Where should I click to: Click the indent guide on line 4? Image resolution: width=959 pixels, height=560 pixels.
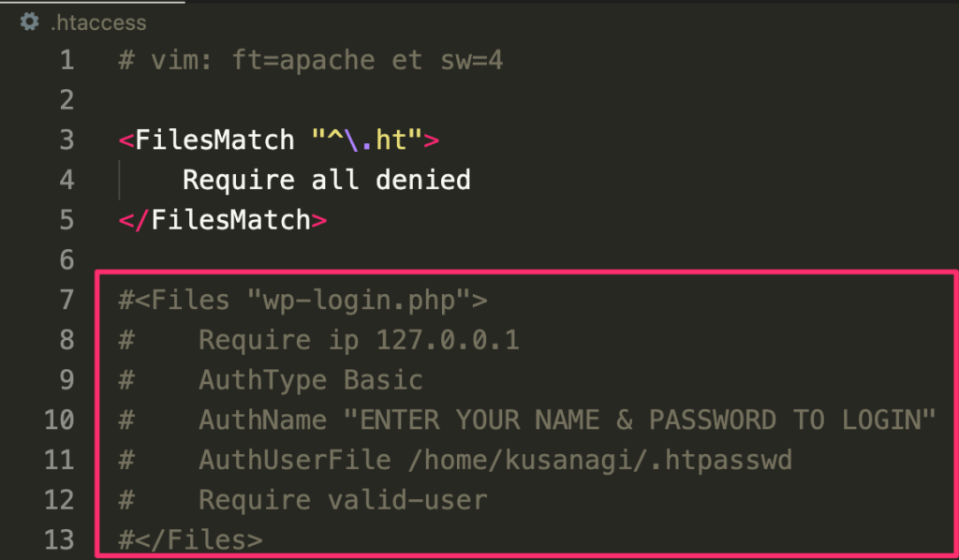click(x=119, y=181)
